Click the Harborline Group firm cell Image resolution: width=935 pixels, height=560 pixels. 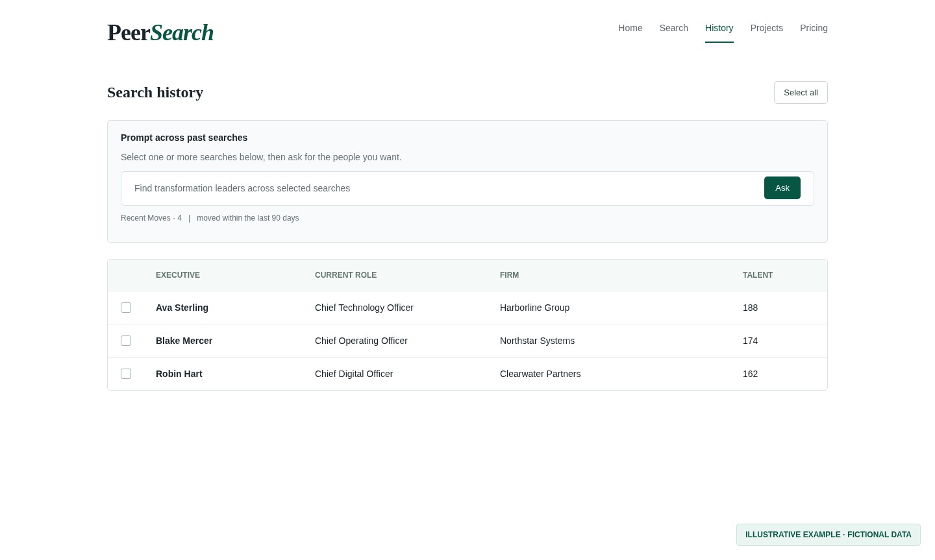534,308
